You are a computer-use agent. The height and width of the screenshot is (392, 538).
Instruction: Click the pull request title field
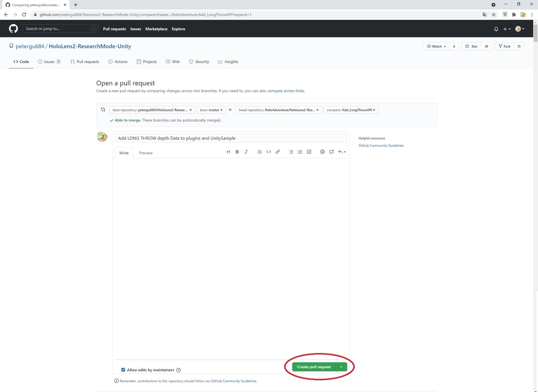click(230, 138)
